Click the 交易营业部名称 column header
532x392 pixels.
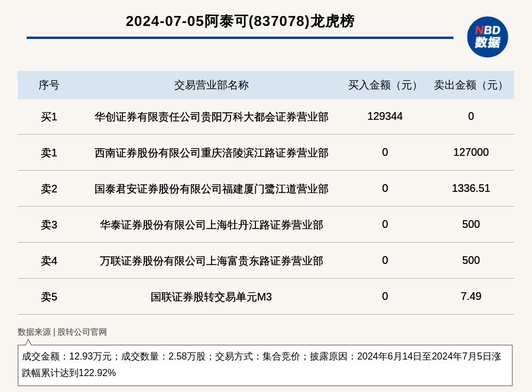click(x=212, y=85)
